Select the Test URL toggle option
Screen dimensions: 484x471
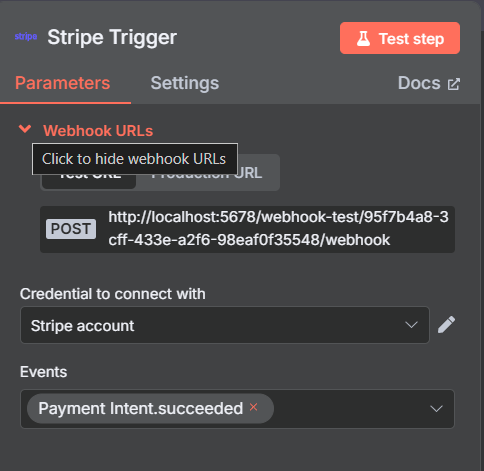click(x=89, y=178)
